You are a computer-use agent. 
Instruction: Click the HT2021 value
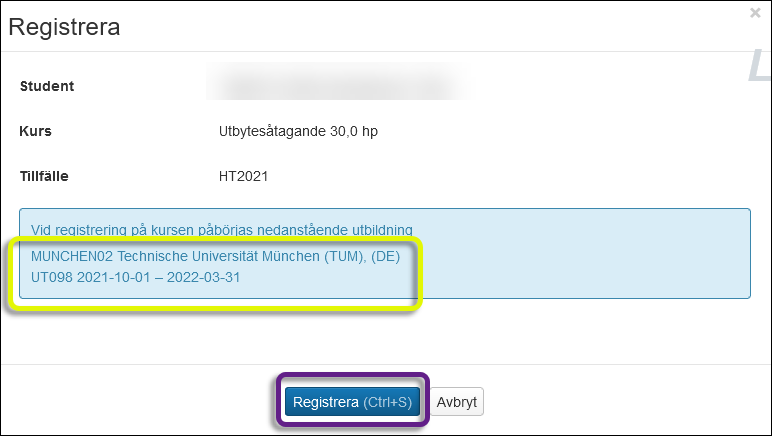(x=244, y=176)
